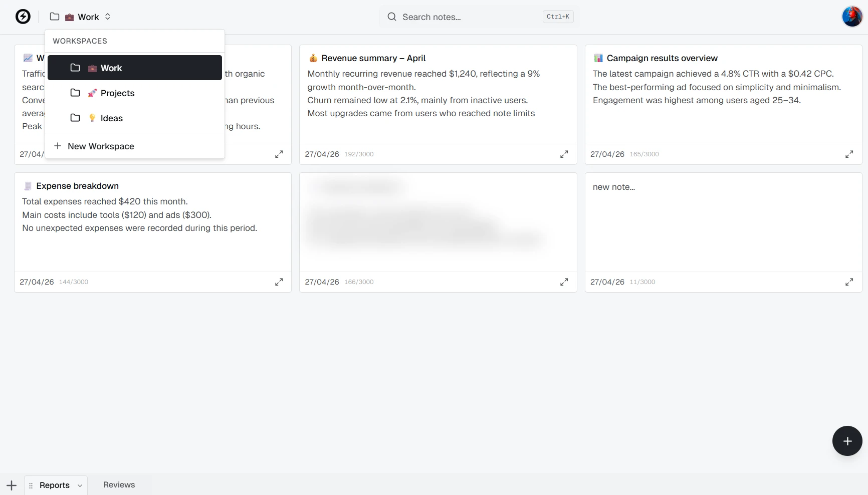868x495 pixels.
Task: Click the receipt emoji on Expense breakdown
Action: point(28,186)
